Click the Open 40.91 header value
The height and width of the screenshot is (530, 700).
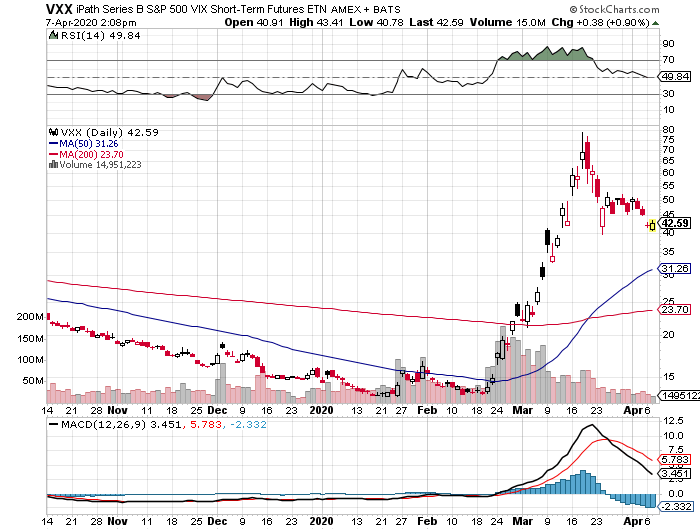[x=254, y=22]
